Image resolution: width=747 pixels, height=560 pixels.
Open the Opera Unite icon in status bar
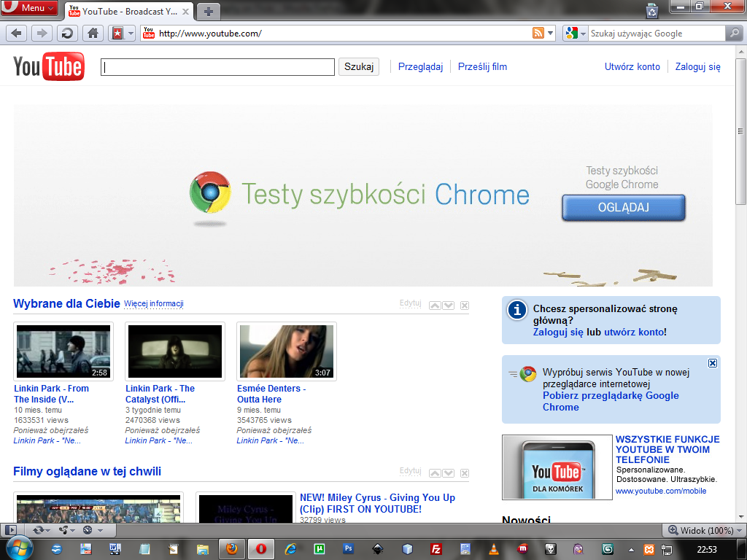click(63, 530)
